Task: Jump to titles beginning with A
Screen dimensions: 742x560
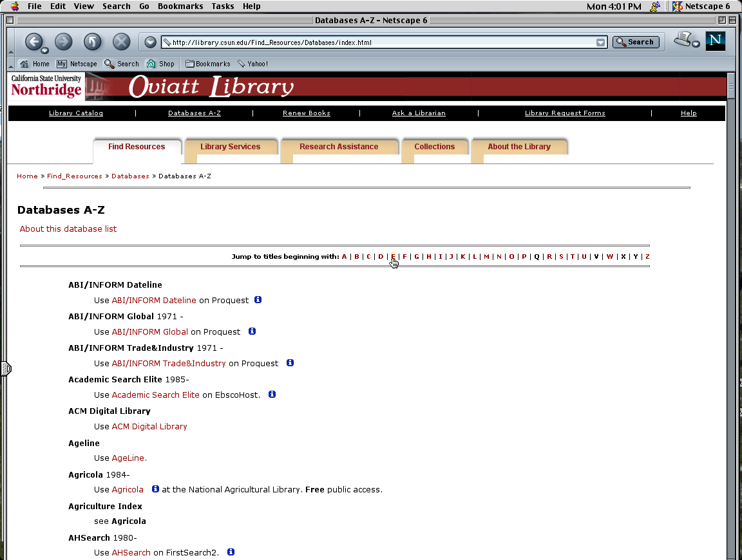Action: tap(344, 256)
